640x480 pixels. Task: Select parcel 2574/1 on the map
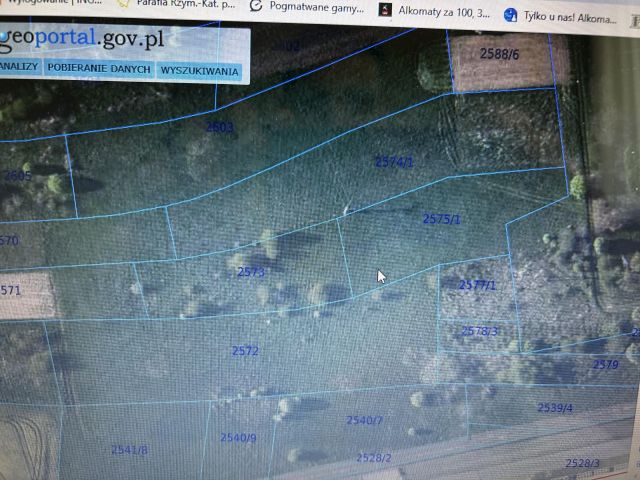(394, 162)
